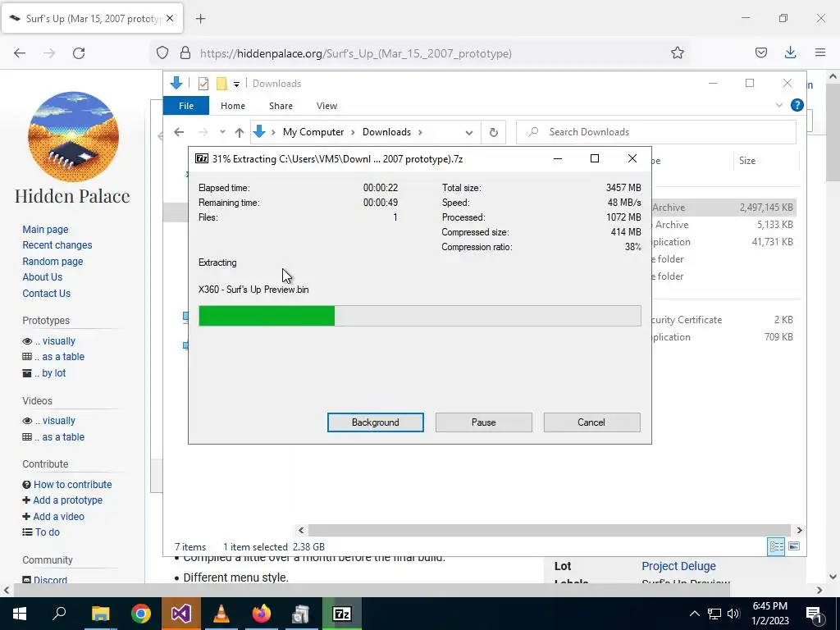This screenshot has height=630, width=840.
Task: Click My Computer in the breadcrumb path
Action: (x=313, y=132)
